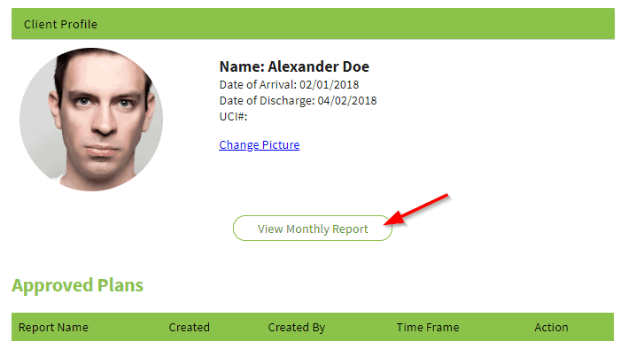
Task: Click the Client Profile header bar
Action: click(313, 24)
